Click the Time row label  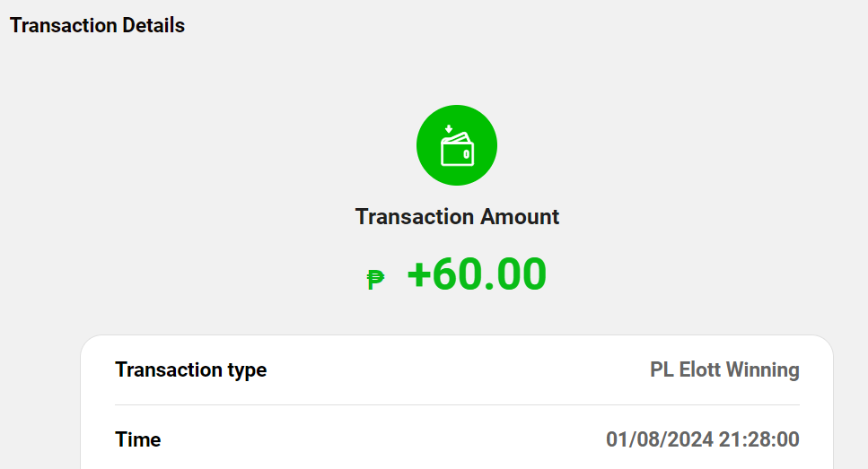[x=138, y=439]
